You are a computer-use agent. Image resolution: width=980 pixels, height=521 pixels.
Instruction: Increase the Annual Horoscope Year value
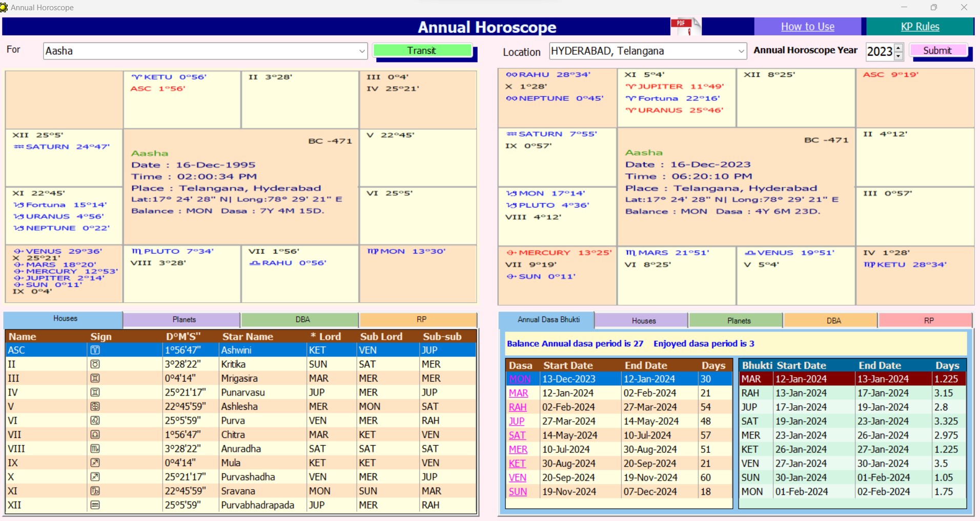(899, 48)
